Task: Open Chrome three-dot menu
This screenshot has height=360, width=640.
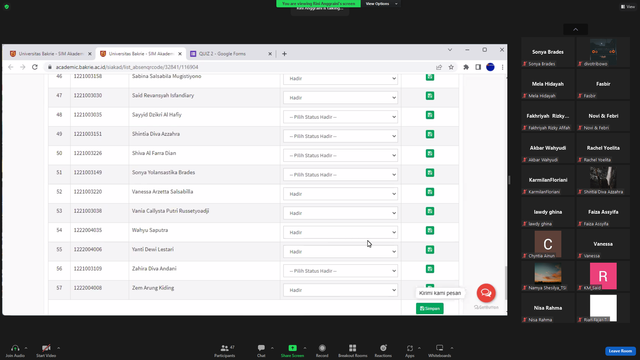Action: pyautogui.click(x=502, y=67)
